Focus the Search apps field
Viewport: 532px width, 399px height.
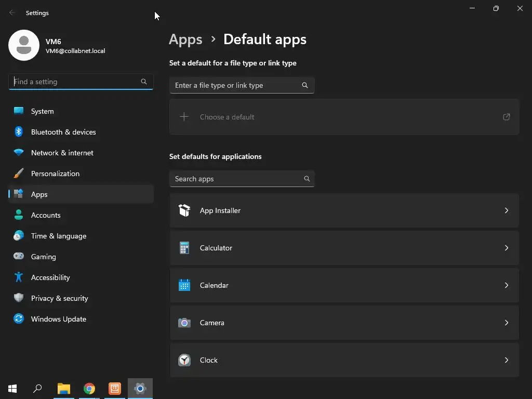[236, 179]
